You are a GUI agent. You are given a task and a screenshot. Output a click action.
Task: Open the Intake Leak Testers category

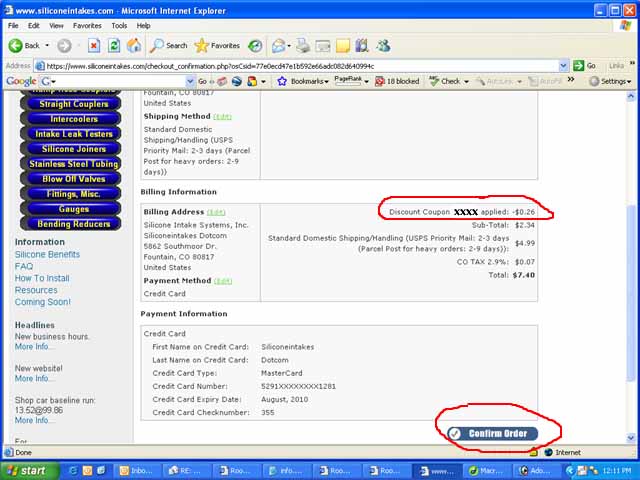(x=71, y=134)
